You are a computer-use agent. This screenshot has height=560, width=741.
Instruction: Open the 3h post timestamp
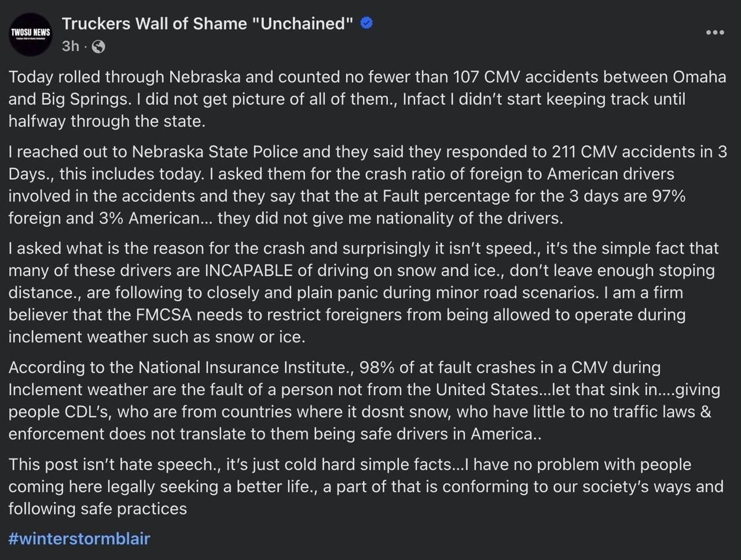(71, 46)
